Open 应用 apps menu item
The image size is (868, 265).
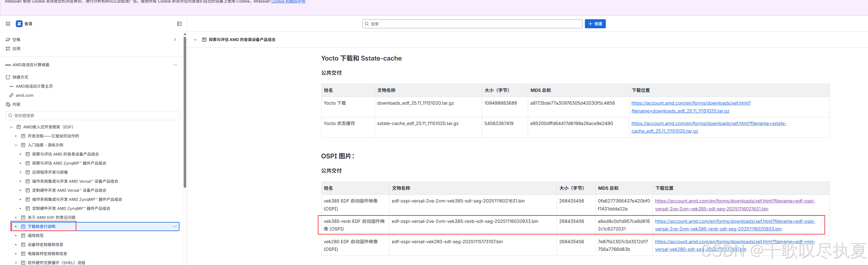[16, 49]
